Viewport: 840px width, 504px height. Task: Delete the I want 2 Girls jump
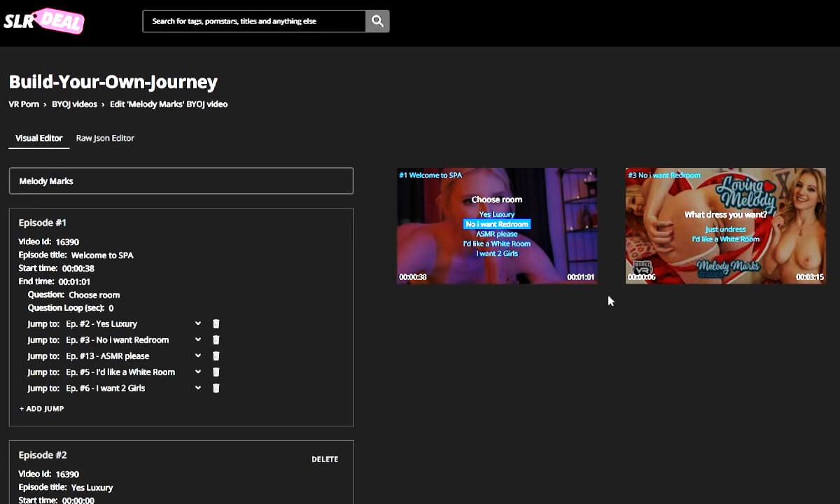pyautogui.click(x=216, y=388)
